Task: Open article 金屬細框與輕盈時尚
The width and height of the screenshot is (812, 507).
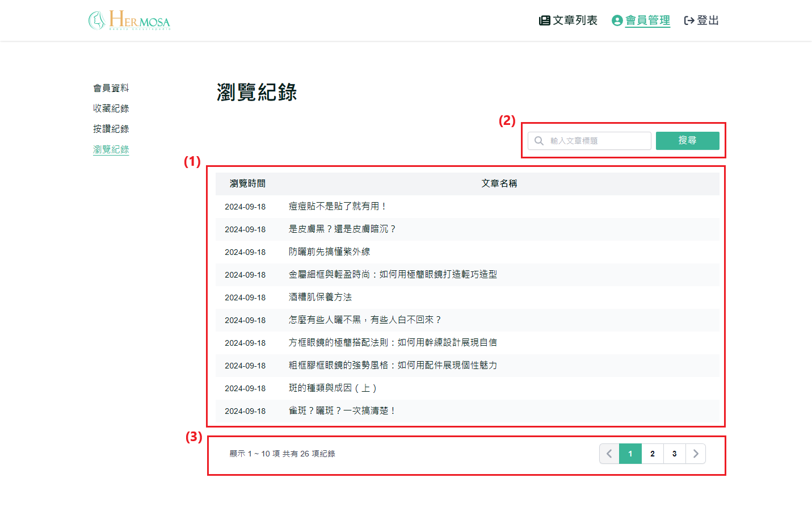Action: pos(393,274)
